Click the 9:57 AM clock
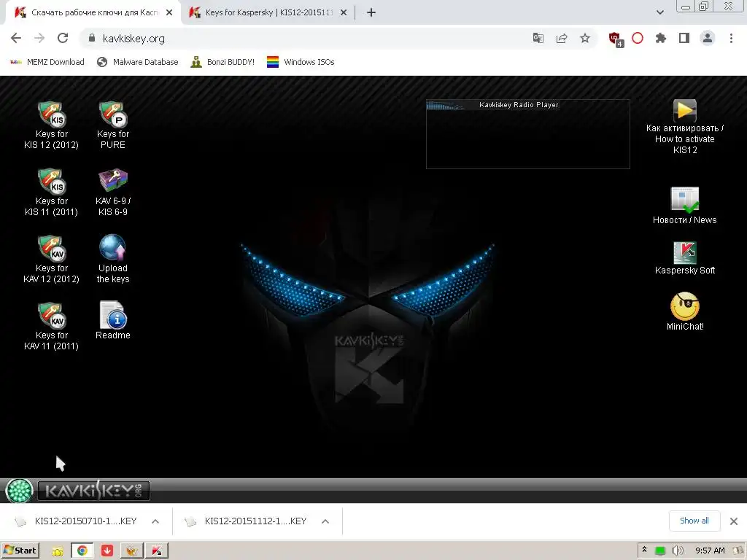 click(x=710, y=551)
